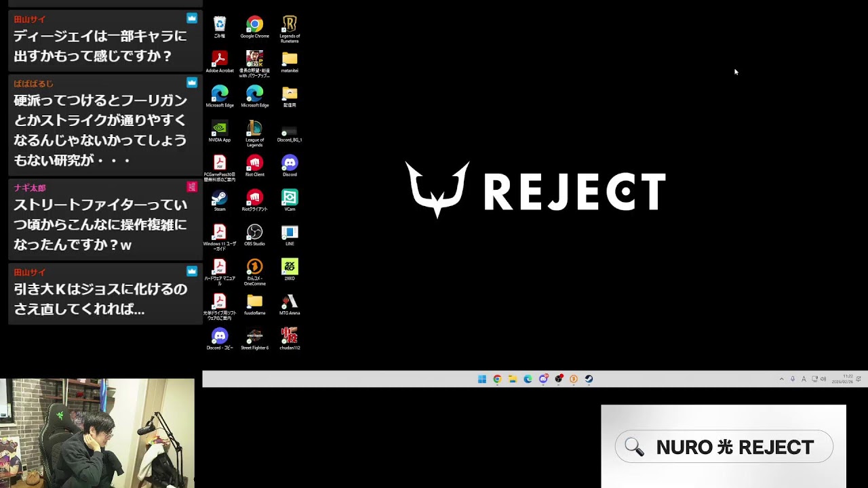Select the chudan112 desktop icon
Viewport: 868px width, 488px height.
pyautogui.click(x=290, y=338)
